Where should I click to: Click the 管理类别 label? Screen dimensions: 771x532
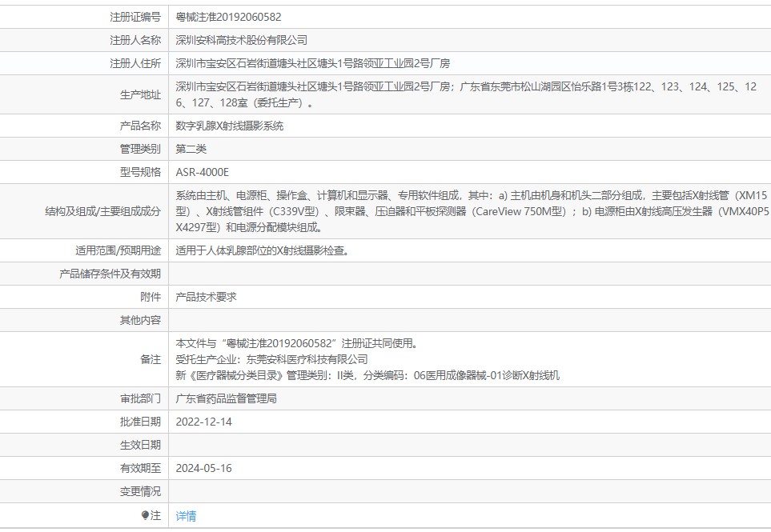coord(140,148)
